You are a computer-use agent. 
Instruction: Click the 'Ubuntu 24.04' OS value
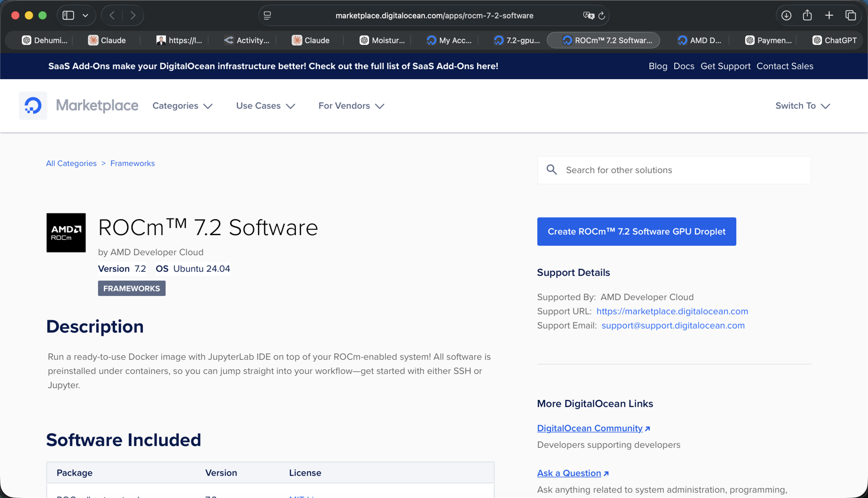201,269
